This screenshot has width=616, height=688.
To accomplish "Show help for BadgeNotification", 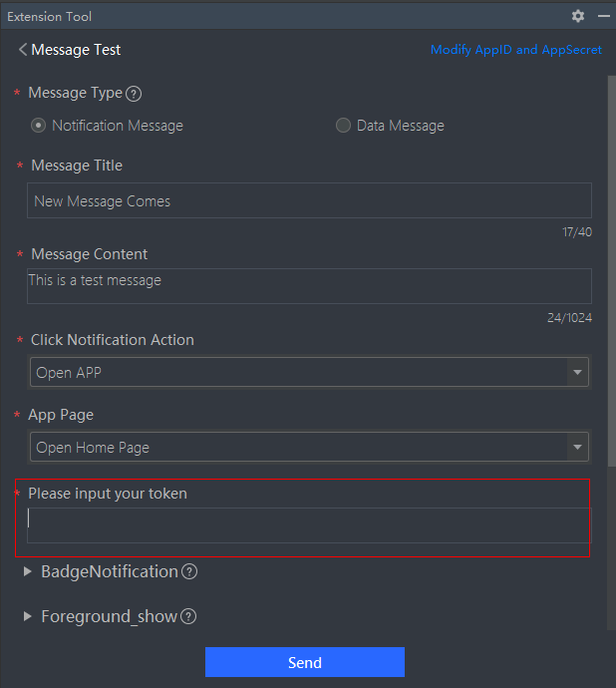I will pyautogui.click(x=189, y=572).
